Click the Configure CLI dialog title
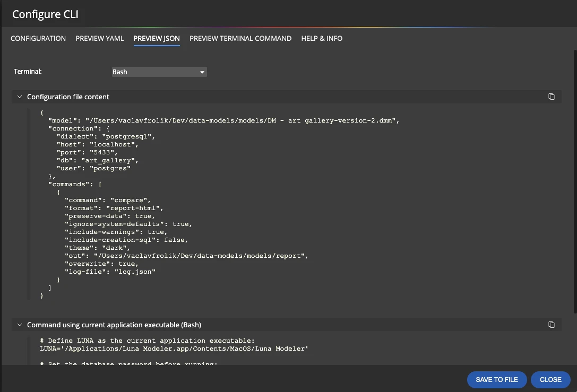 [x=45, y=14]
